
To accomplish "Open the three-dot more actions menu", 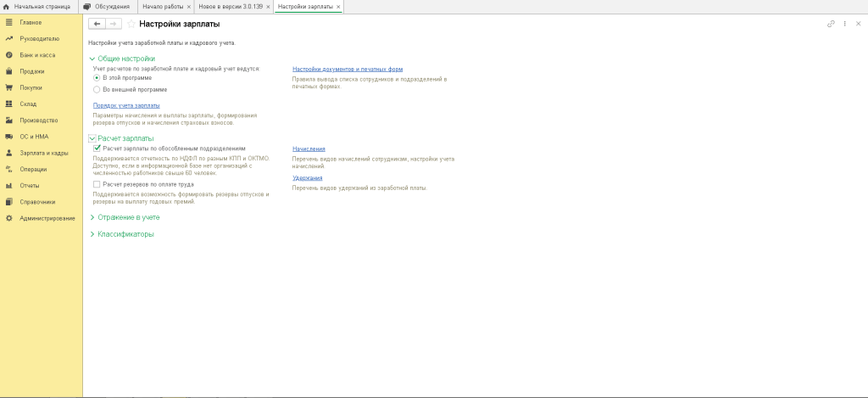I will point(844,24).
